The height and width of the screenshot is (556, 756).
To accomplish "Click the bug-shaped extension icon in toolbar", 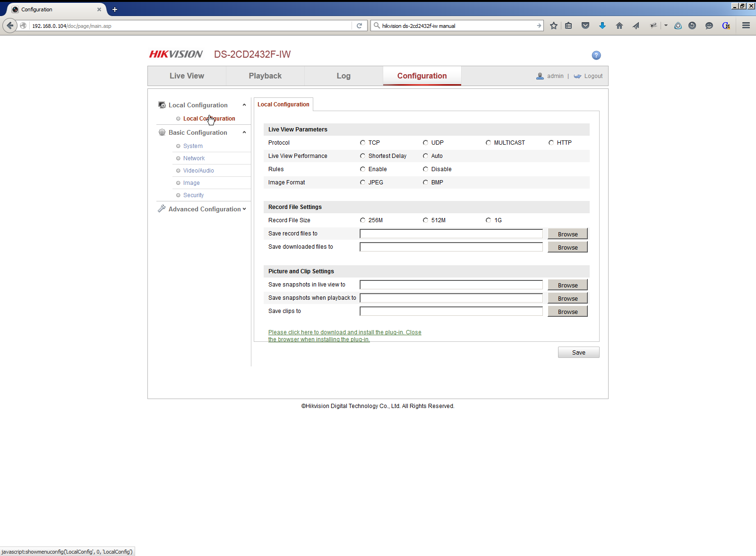I will click(x=653, y=26).
